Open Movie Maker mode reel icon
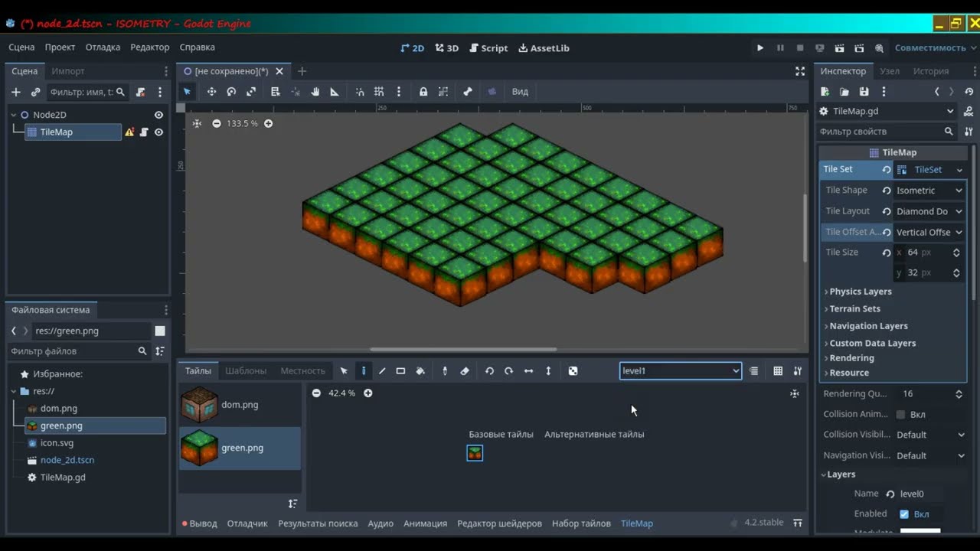This screenshot has height=551, width=980. pos(879,47)
